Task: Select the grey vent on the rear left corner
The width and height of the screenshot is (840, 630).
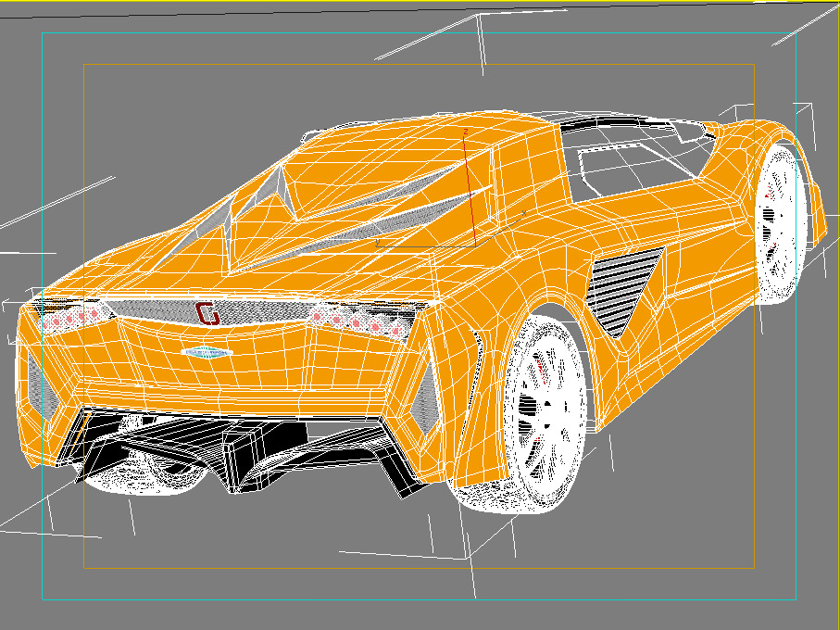Action: coord(43,388)
